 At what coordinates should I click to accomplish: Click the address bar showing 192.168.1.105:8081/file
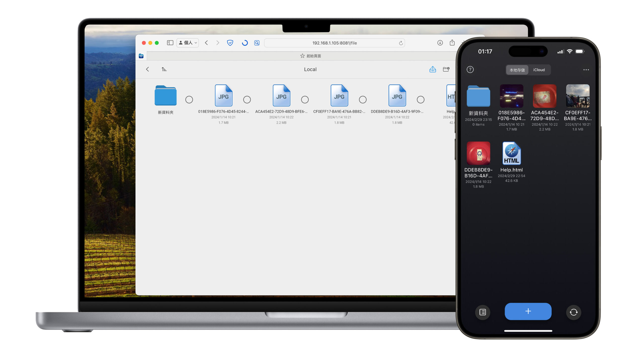[x=334, y=43]
